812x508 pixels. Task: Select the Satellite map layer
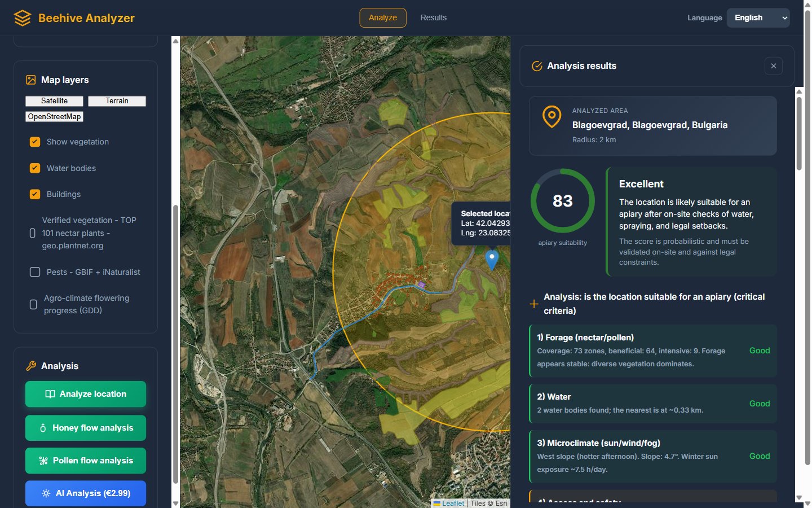54,101
